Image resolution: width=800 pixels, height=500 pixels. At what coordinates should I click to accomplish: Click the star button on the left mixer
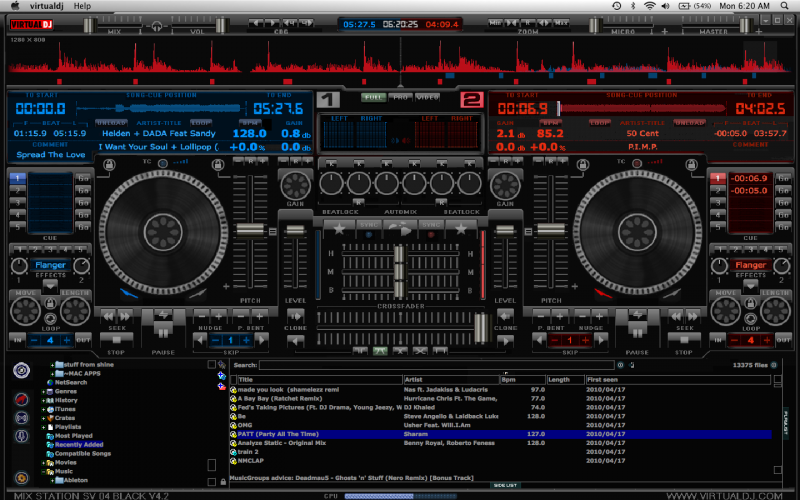pyautogui.click(x=338, y=229)
